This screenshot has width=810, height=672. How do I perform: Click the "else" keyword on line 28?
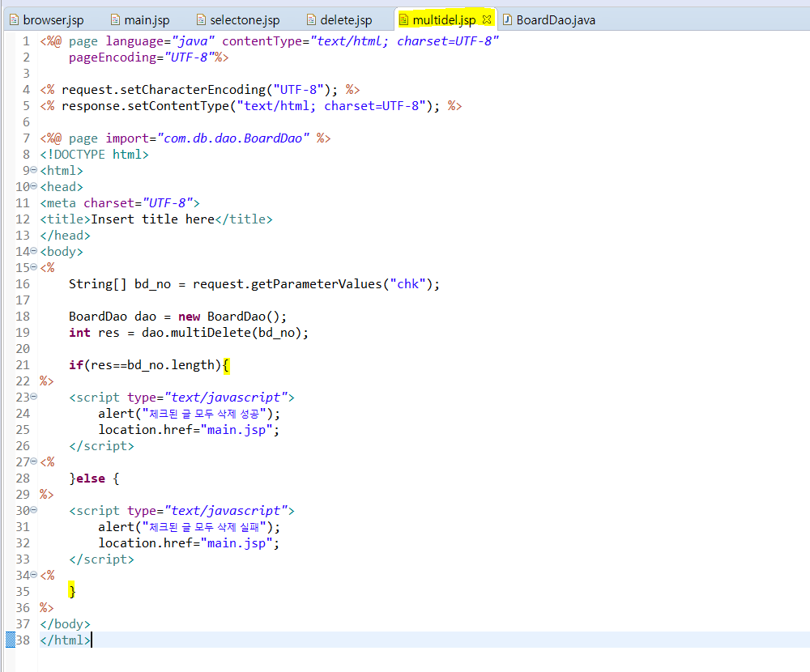(x=91, y=478)
